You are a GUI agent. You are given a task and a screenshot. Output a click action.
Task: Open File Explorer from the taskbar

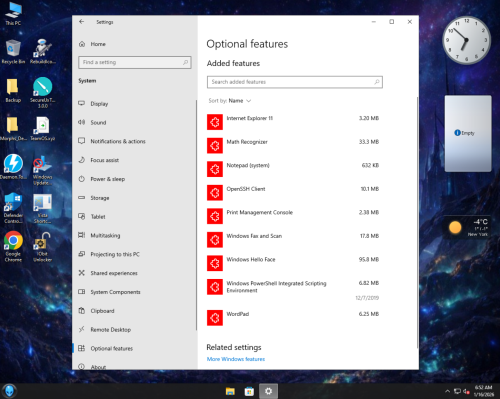tap(230, 391)
